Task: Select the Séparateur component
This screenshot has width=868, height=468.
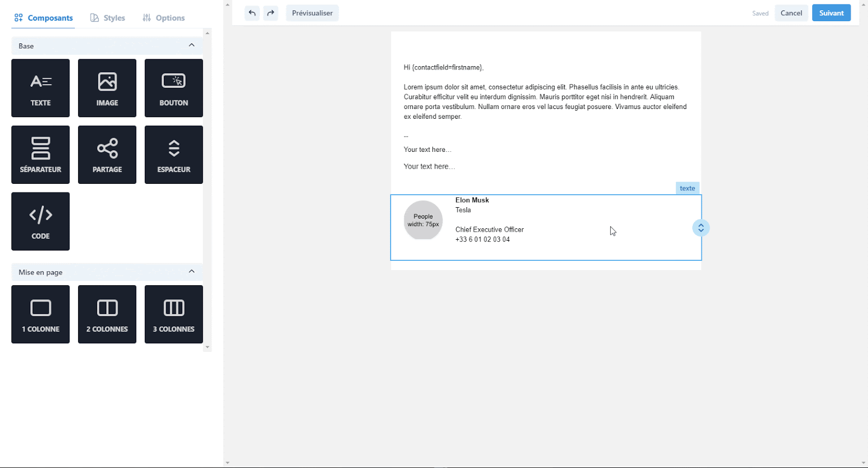Action: click(x=41, y=155)
